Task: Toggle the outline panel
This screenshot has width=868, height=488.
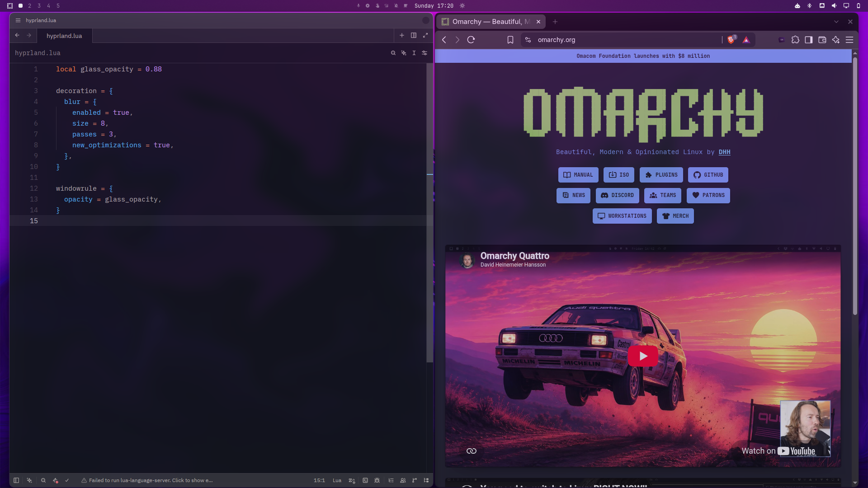Action: click(391, 480)
